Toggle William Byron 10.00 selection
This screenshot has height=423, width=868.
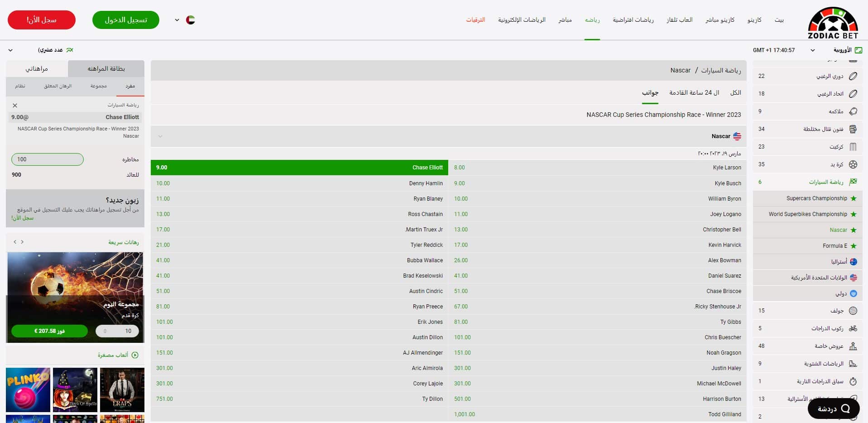(598, 199)
